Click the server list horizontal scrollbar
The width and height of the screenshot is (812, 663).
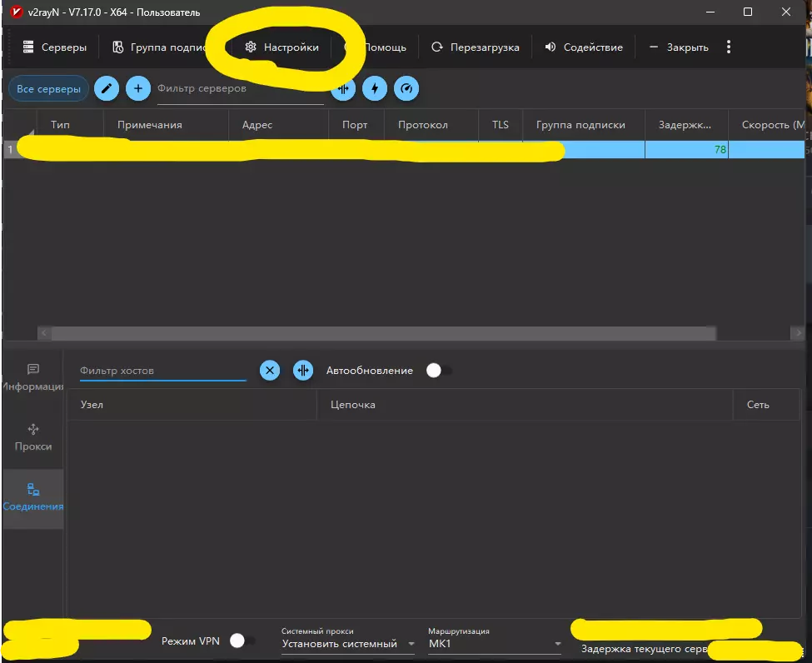[384, 333]
